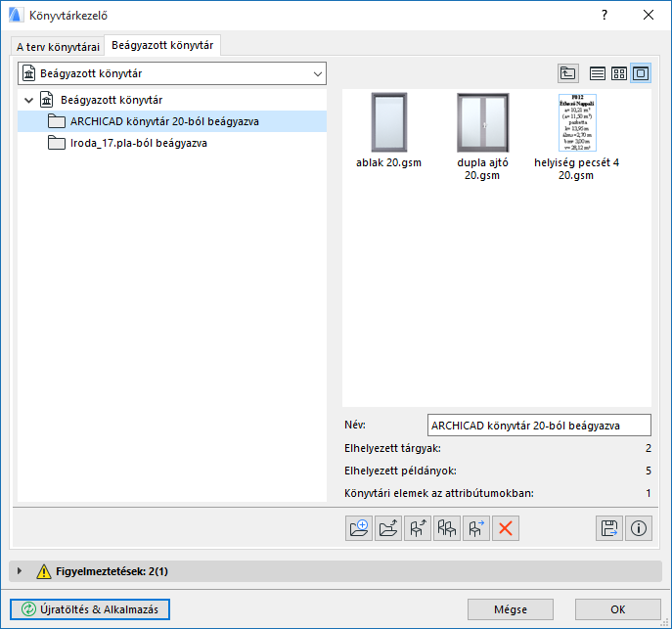Screen dimensions: 672x629
Task: Click 'Könyvtári elemek az attribútumokban:' label
Action: [x=439, y=493]
